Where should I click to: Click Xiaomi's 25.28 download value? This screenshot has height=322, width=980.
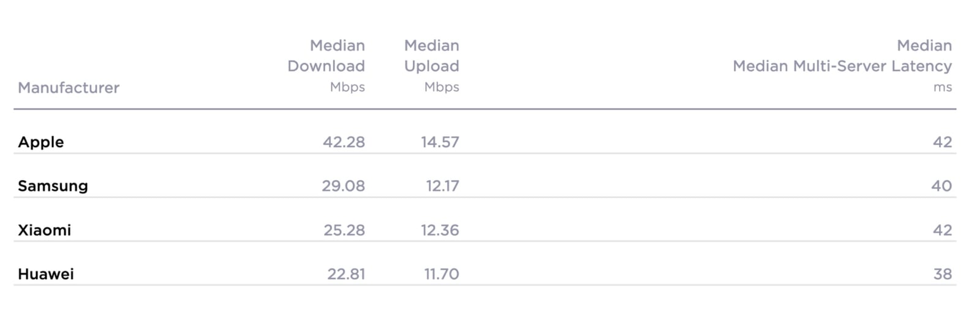pos(344,231)
